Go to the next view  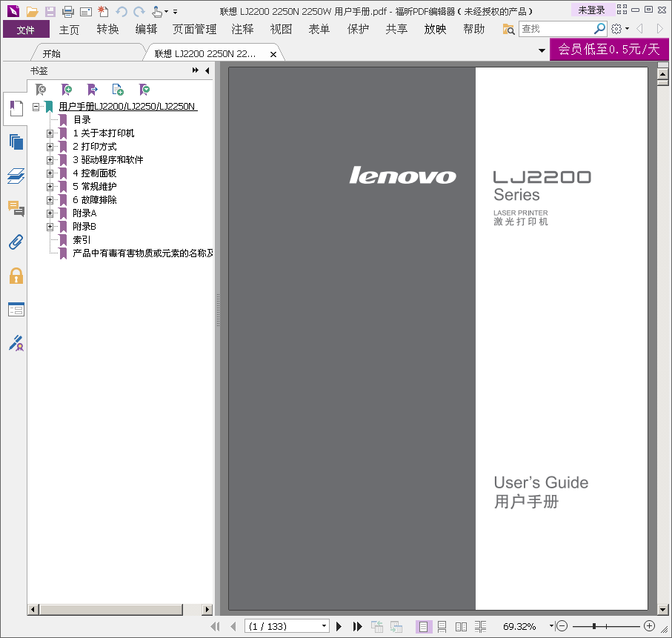[x=659, y=29]
